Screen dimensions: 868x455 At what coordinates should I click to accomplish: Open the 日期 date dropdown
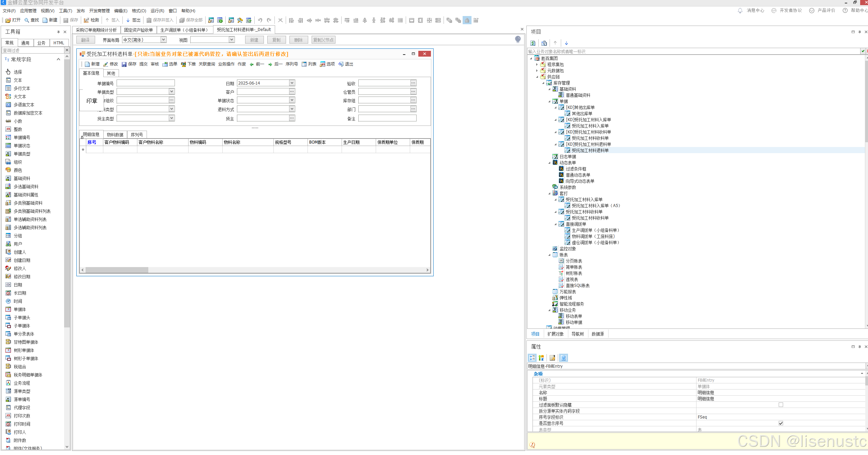292,83
